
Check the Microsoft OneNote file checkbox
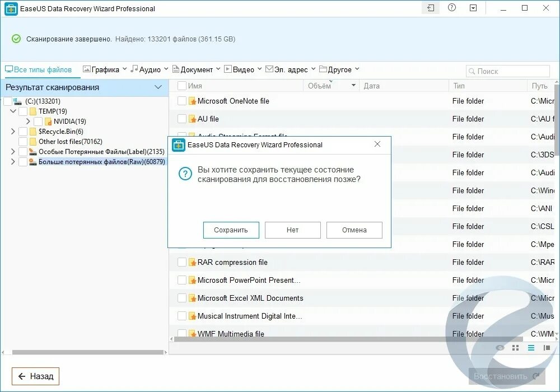pos(182,101)
